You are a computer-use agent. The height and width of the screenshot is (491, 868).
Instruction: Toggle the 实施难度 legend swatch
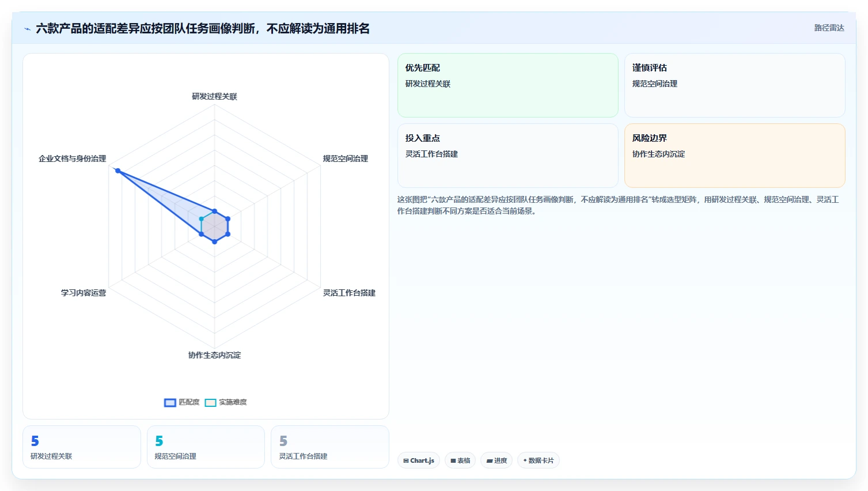[210, 403]
